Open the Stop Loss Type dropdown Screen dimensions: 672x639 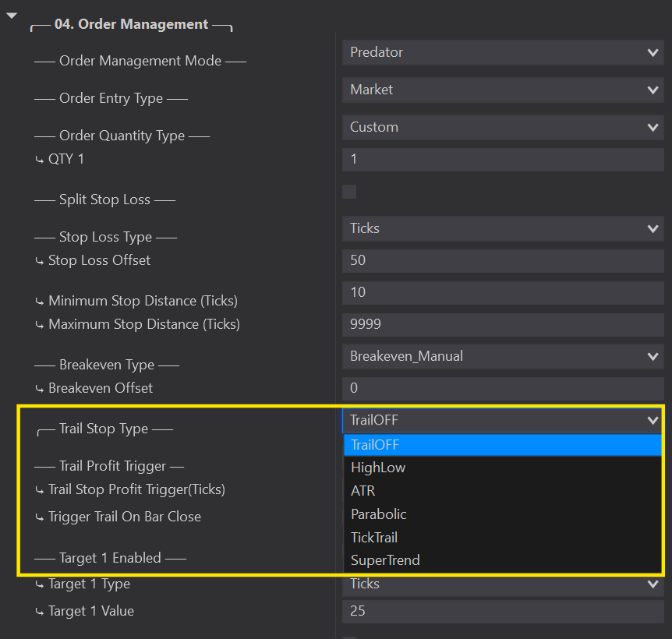[x=502, y=229]
